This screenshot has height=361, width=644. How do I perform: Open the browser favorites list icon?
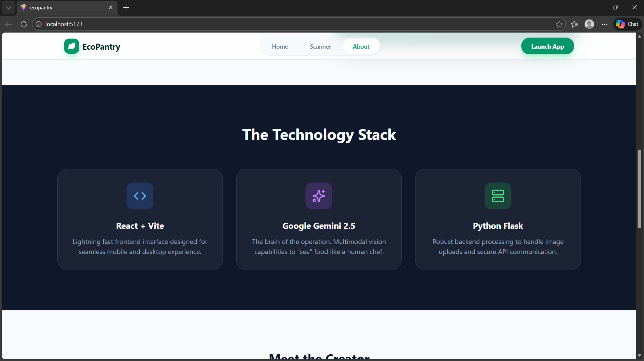coord(574,24)
